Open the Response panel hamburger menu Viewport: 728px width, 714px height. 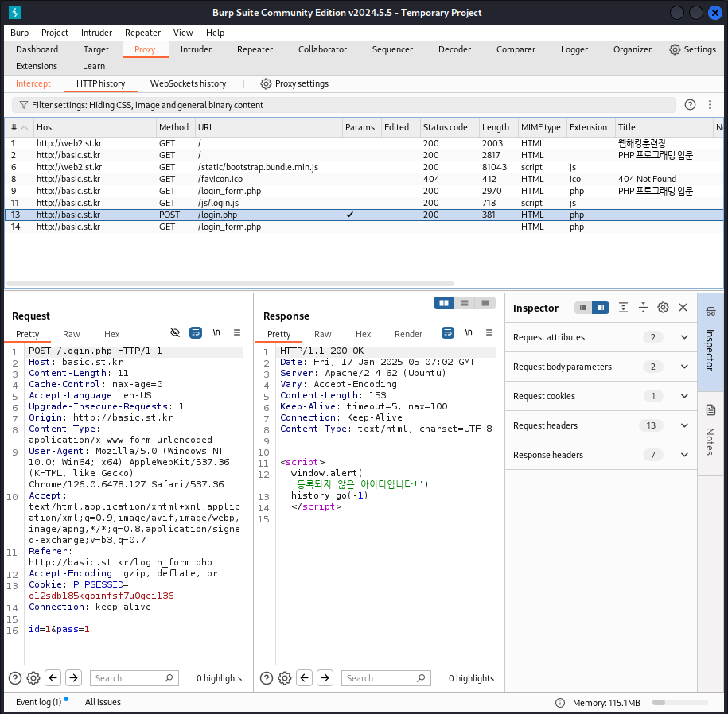tap(489, 332)
